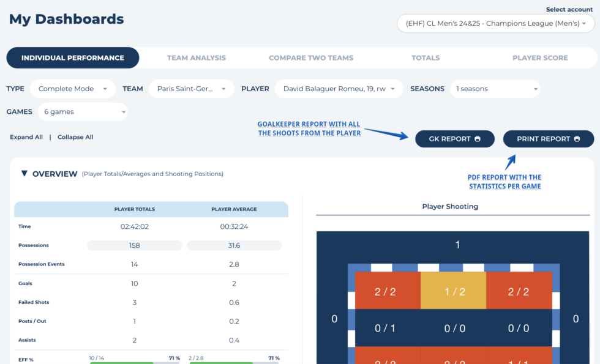Click the top-right 2 / 2 goal zone

tap(519, 291)
